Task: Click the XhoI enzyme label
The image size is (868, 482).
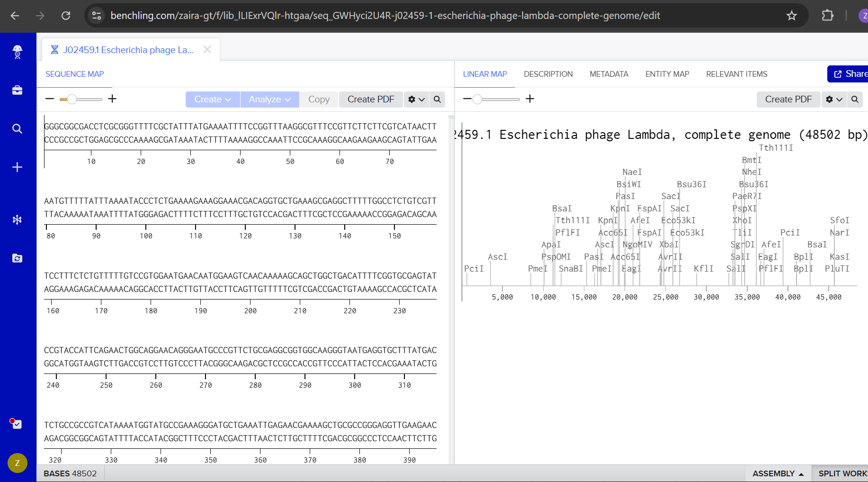Action: click(x=742, y=220)
